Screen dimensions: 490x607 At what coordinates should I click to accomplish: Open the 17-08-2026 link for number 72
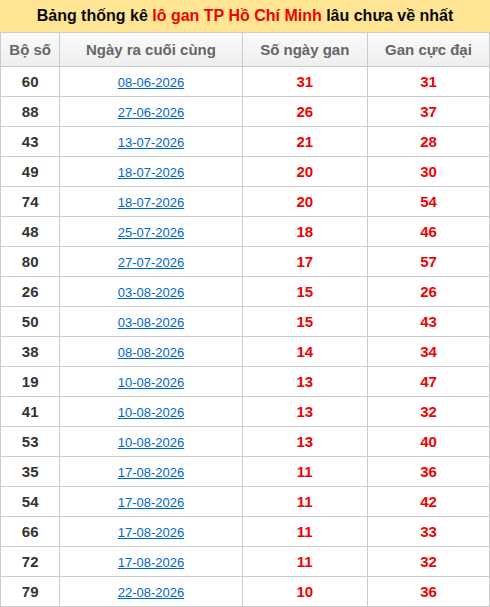151,562
